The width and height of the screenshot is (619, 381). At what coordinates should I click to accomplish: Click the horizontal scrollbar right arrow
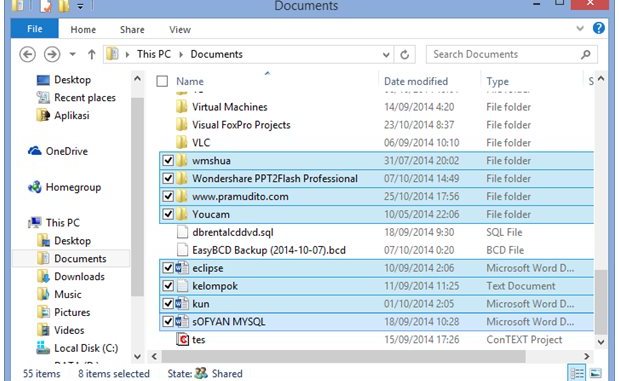point(587,356)
